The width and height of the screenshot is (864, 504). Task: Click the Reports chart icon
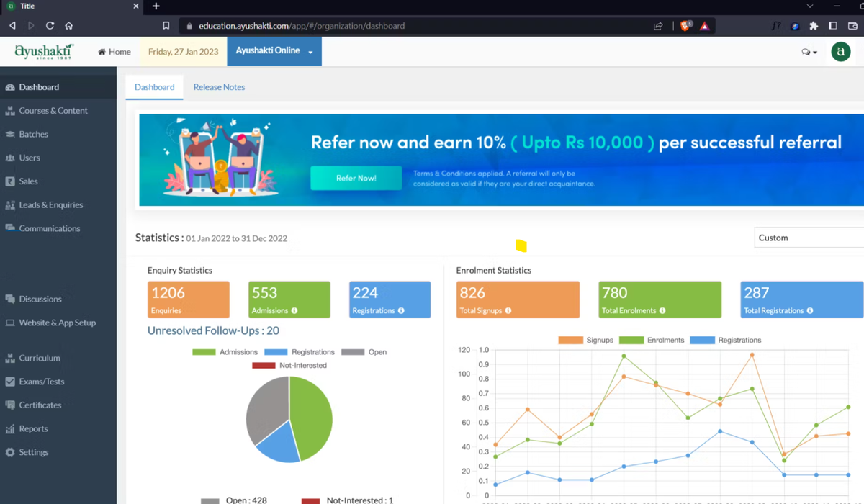click(10, 429)
